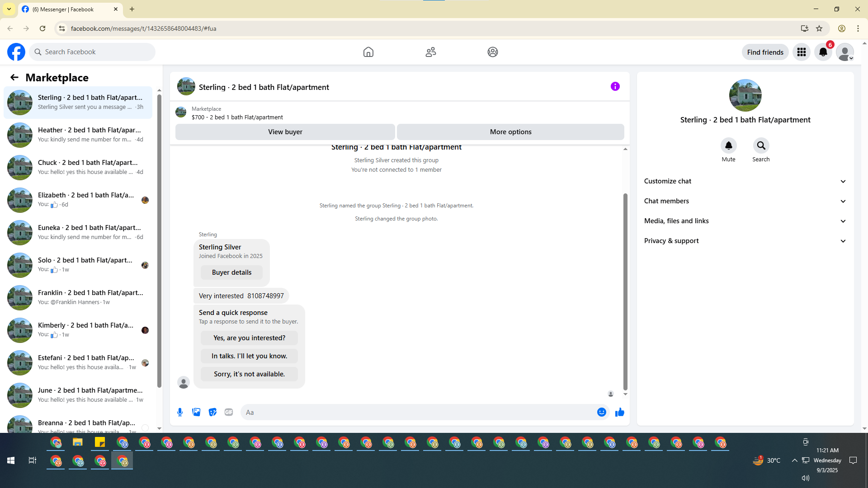Click the Find friends button
Image resolution: width=868 pixels, height=488 pixels.
tap(765, 52)
